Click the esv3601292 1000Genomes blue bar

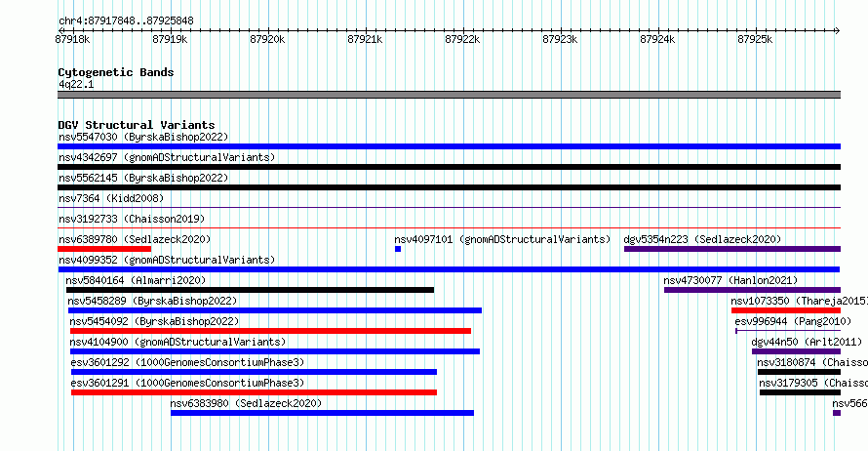click(x=254, y=372)
